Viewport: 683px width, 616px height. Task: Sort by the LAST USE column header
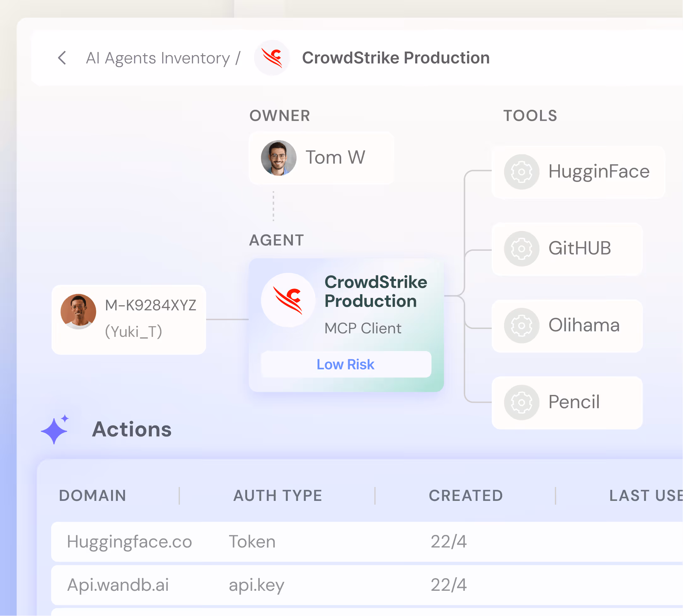[646, 496]
